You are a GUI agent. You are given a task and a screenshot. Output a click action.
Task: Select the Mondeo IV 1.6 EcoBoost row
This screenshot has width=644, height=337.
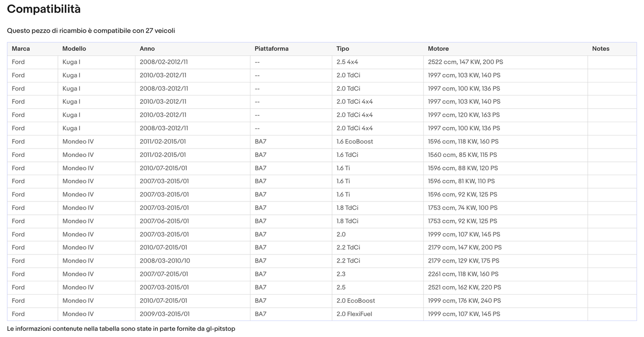(x=322, y=142)
